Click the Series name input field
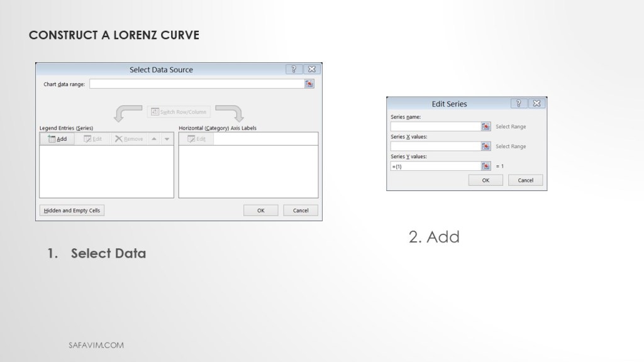 coord(435,126)
